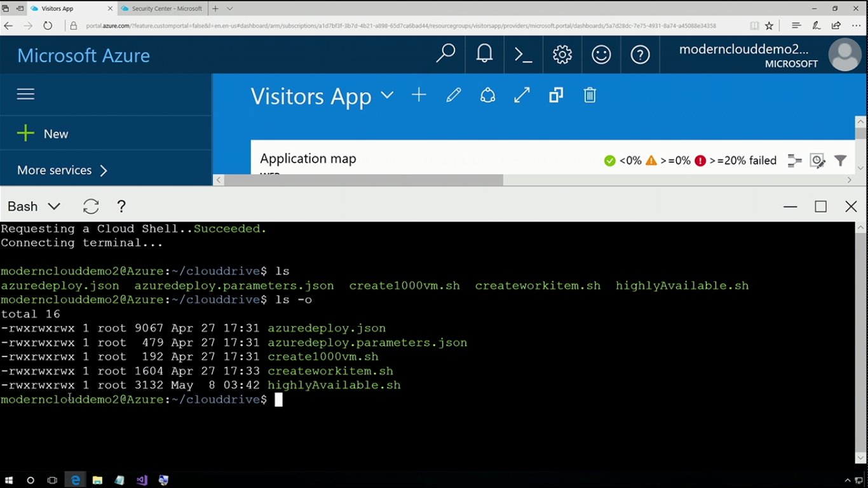Open browser reading view icon
The height and width of the screenshot is (488, 868).
pos(754,25)
